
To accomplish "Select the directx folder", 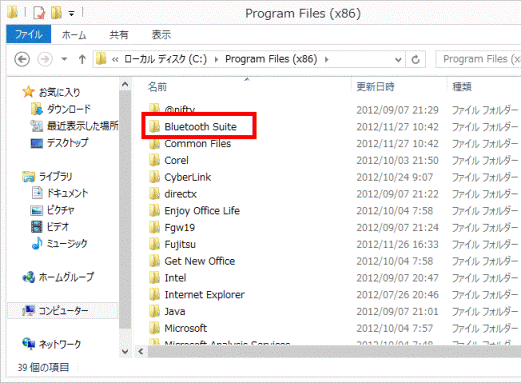I will point(180,194).
